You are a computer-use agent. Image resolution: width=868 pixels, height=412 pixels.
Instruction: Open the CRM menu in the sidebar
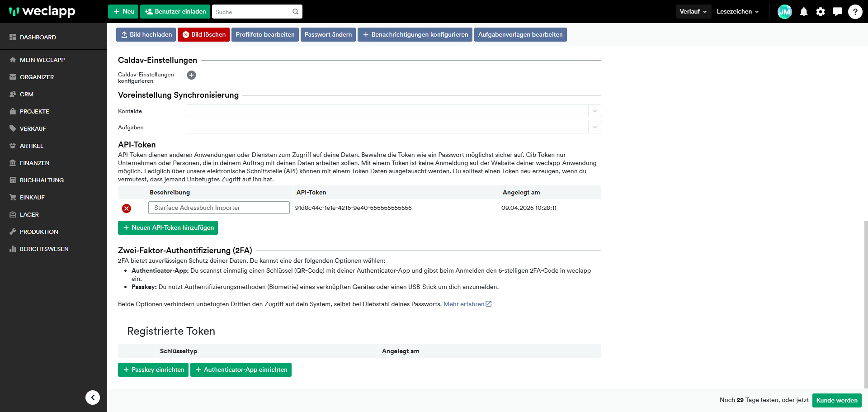click(x=27, y=95)
